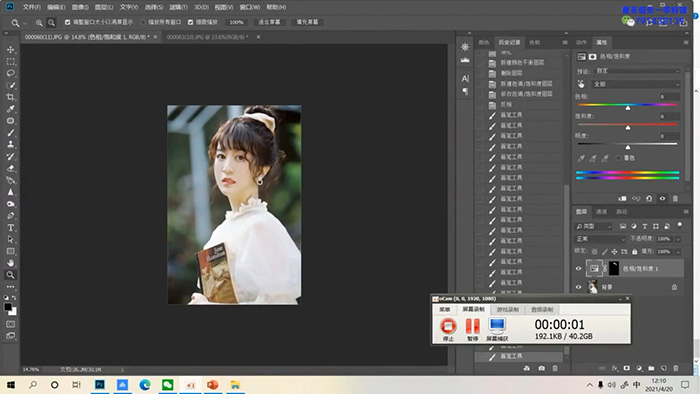Viewport: 700px width, 394px height.
Task: Select the Zoom tool in the left toolbar
Action: click(11, 275)
